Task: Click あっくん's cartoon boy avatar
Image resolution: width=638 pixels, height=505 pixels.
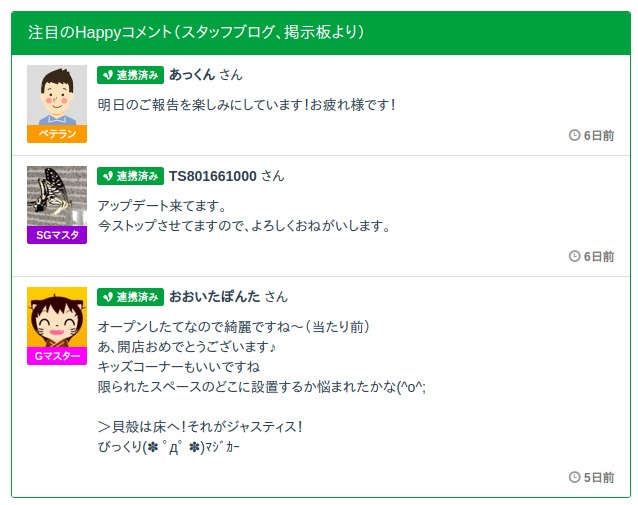Action: point(57,95)
